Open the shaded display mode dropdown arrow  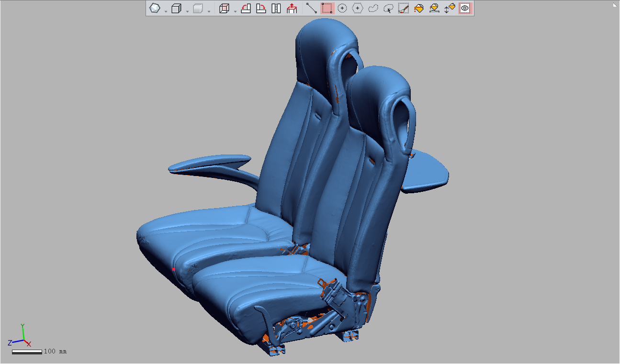coord(166,11)
